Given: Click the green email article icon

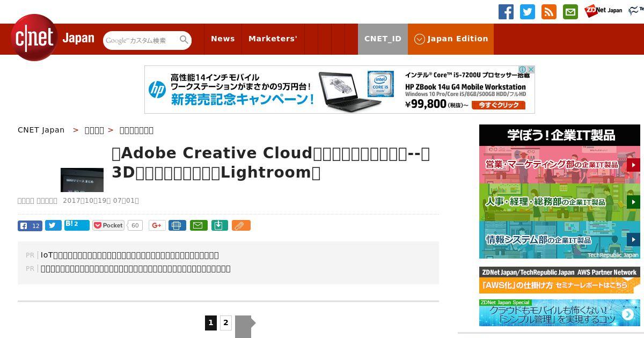Looking at the screenshot, I should point(199,225).
